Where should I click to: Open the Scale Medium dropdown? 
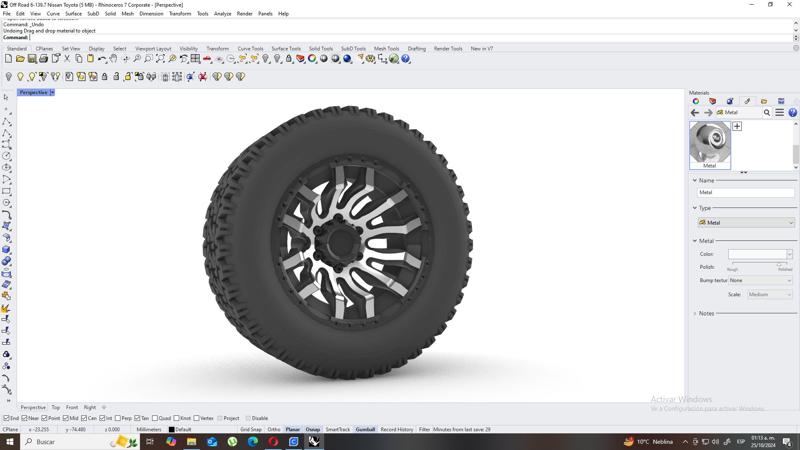tap(770, 294)
